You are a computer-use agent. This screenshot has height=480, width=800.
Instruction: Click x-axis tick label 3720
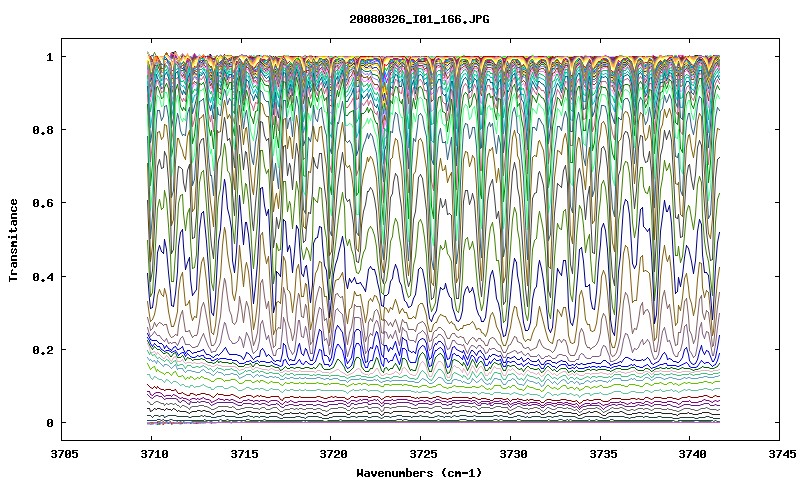pos(334,454)
